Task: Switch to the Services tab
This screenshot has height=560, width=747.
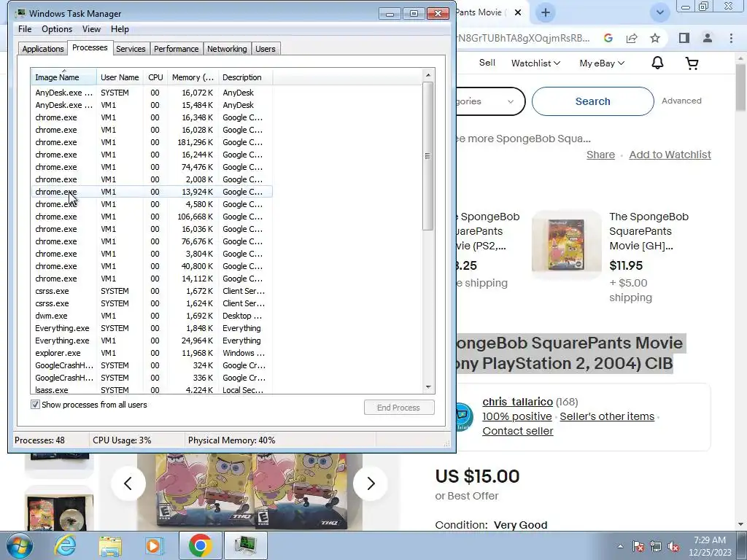Action: (131, 49)
